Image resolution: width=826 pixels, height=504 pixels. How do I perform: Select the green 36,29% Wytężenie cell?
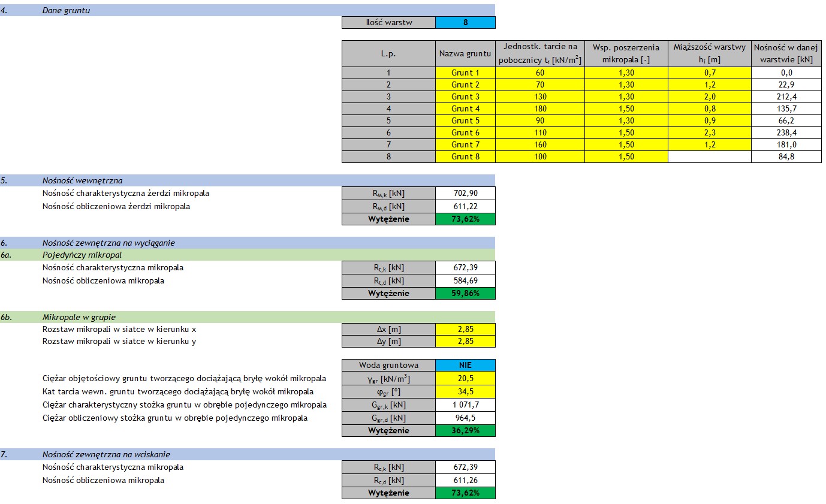pyautogui.click(x=465, y=430)
